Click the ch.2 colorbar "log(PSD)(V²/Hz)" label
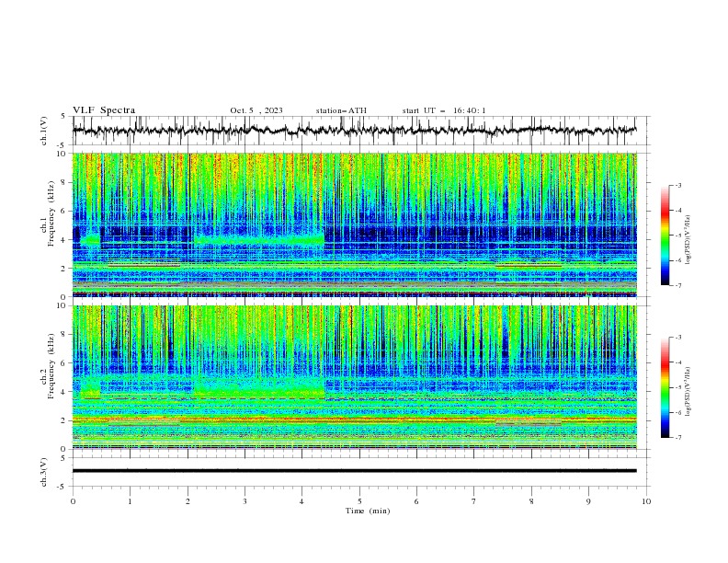The height and width of the screenshot is (563, 728). point(689,392)
